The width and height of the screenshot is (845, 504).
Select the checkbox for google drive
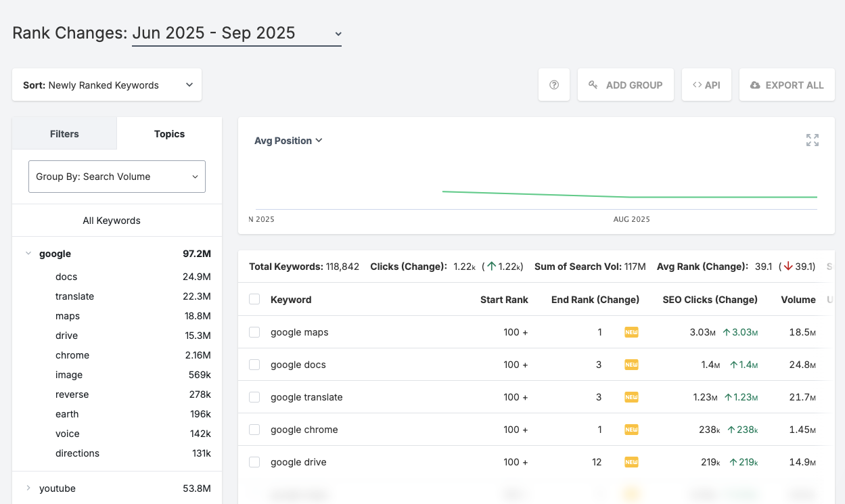click(254, 462)
